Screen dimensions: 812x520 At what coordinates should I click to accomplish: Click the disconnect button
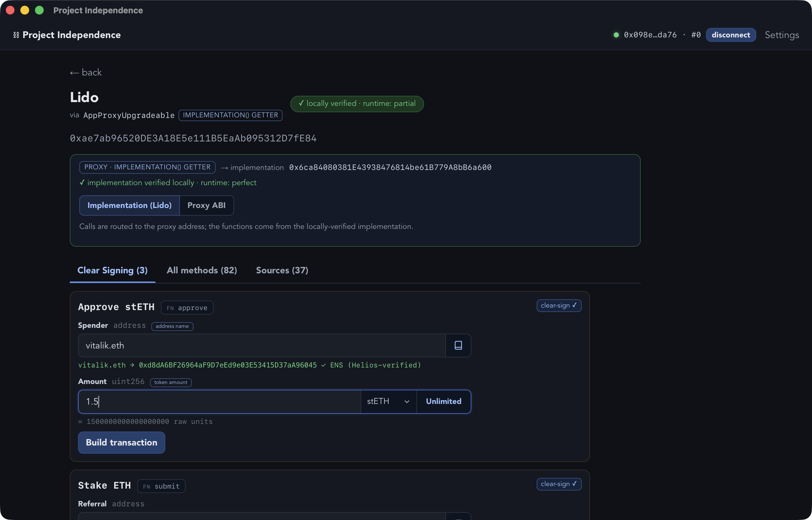coord(731,35)
